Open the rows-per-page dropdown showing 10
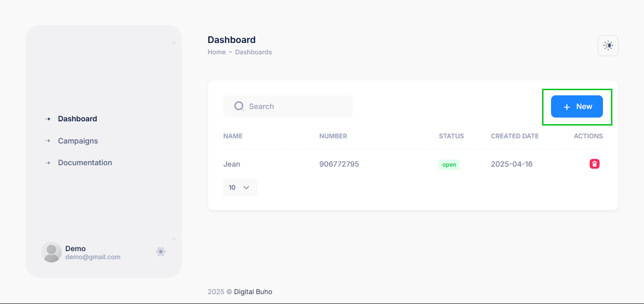The width and height of the screenshot is (644, 304). 240,187
